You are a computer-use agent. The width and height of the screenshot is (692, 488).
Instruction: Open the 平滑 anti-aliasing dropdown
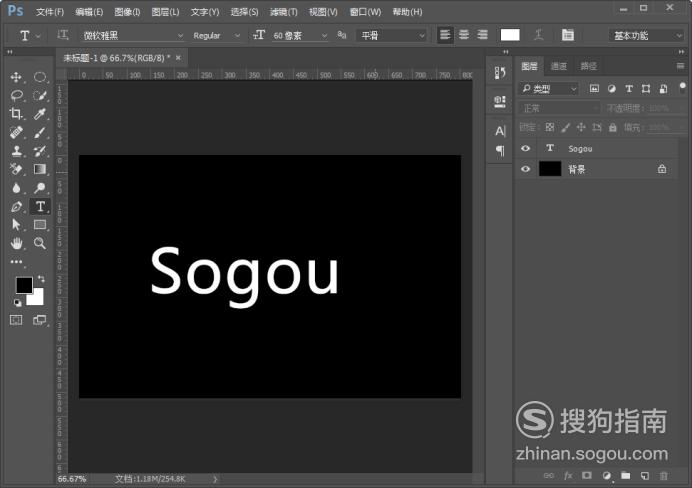pos(392,35)
